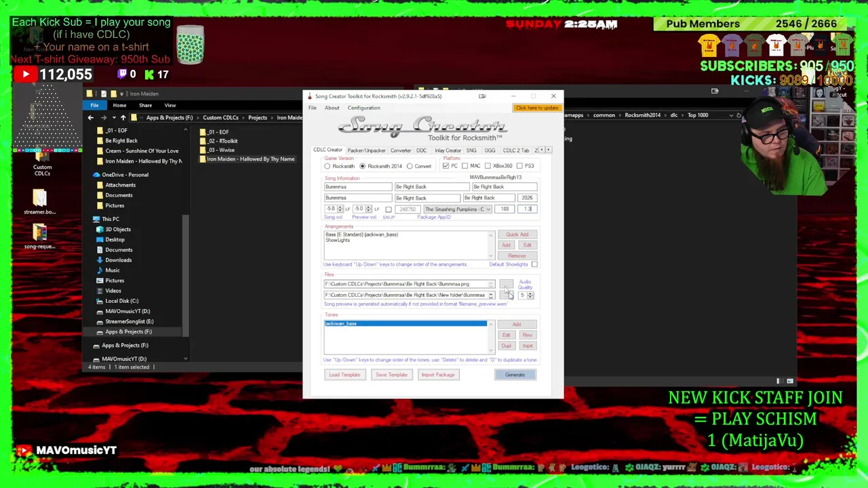Switch to the Inlay Creator tab

pyautogui.click(x=448, y=150)
